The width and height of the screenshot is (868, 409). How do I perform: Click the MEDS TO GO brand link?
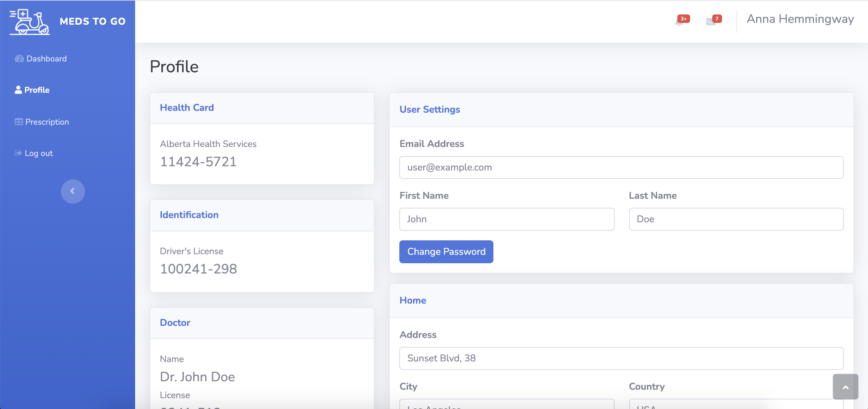[92, 22]
